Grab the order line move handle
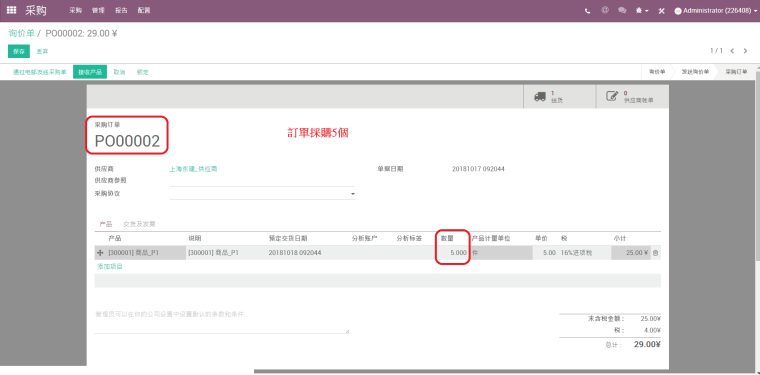Viewport: 760px width, 375px height. click(x=101, y=253)
